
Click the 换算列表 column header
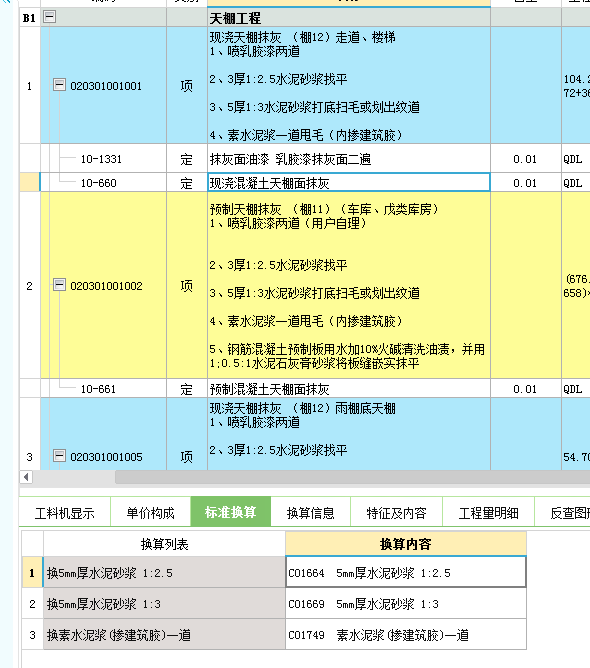(x=164, y=544)
